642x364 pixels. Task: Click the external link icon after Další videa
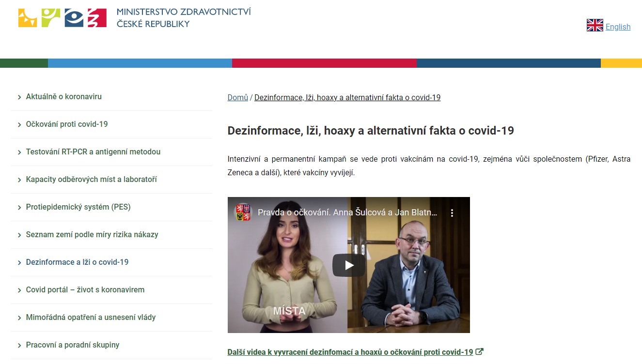pos(479,352)
